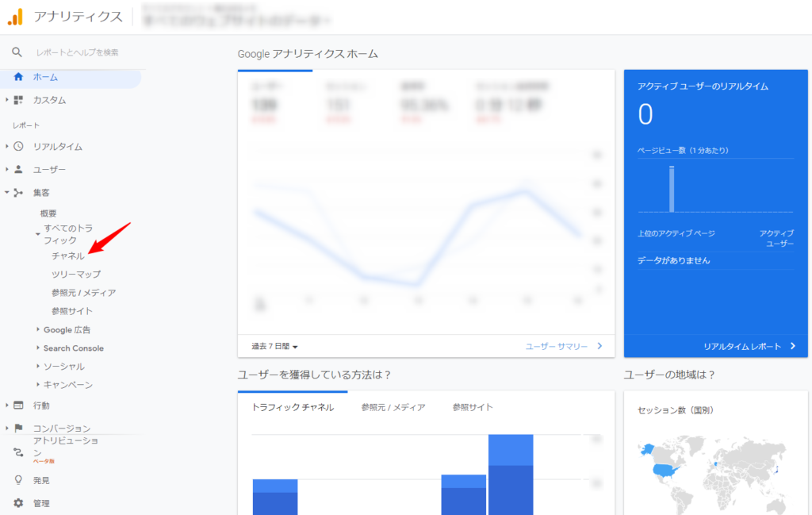Click the 管理 gear icon
Screen dimensions: 812x515
pos(18,502)
